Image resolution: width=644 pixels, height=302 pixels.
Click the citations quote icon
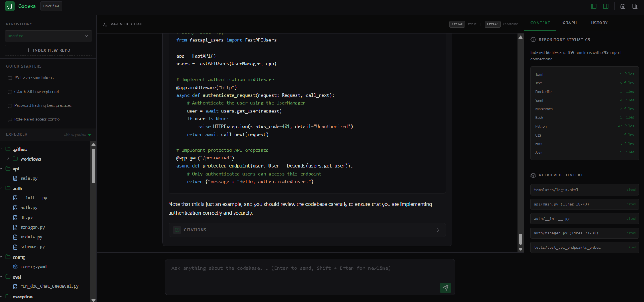(177, 230)
